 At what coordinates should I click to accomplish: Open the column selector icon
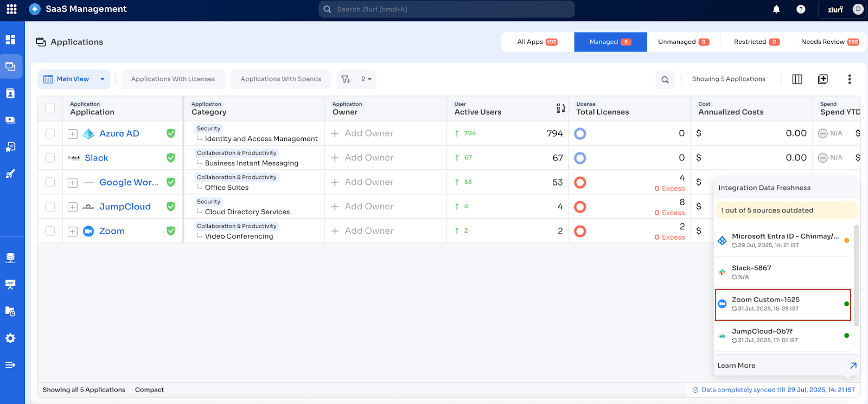click(797, 79)
